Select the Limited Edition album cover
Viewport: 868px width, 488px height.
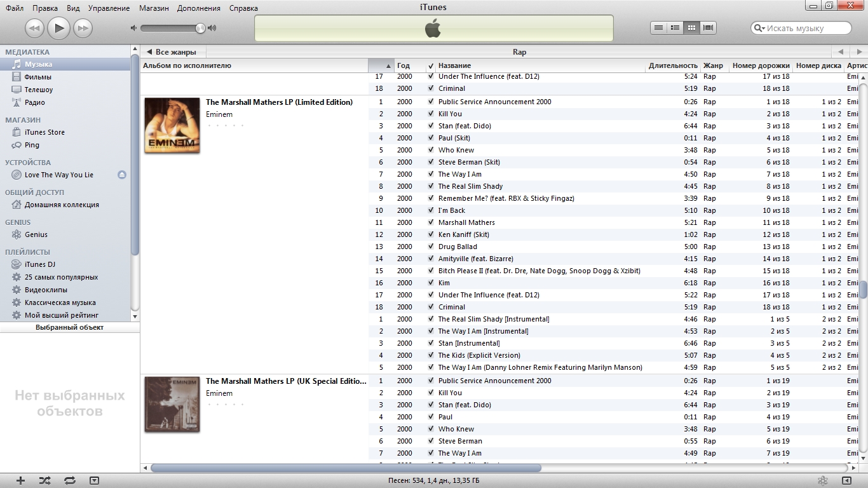[172, 125]
